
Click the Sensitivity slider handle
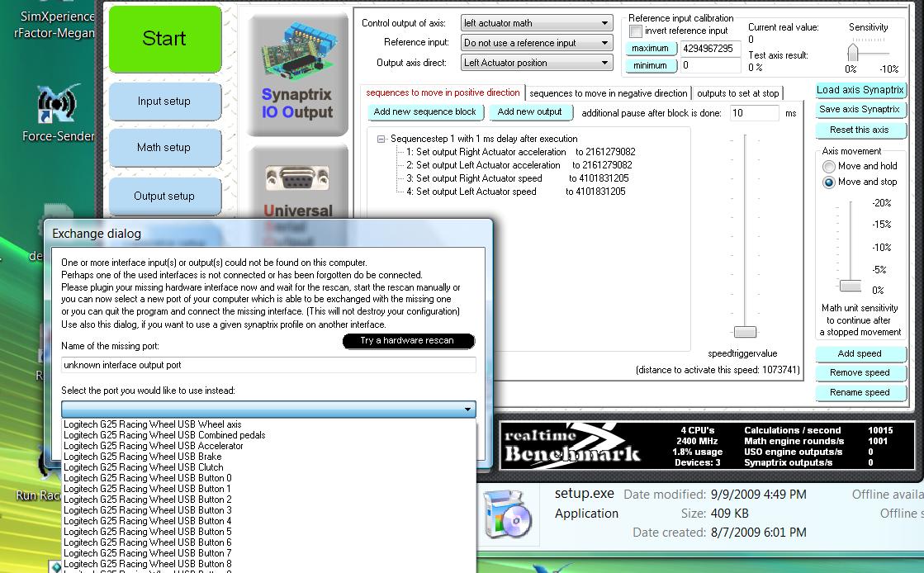(x=853, y=53)
